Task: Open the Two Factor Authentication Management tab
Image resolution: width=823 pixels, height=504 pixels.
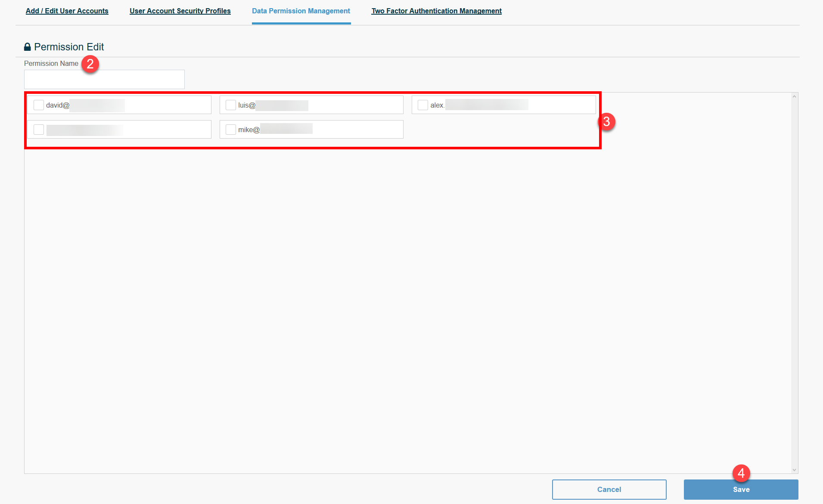Action: tap(436, 11)
